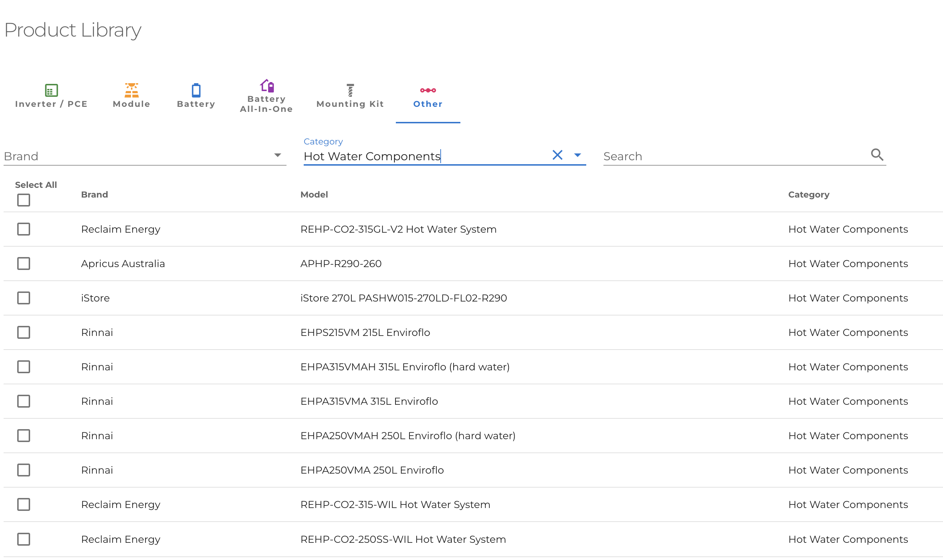Select the Apricus APHP-R290-260 checkbox

23,264
